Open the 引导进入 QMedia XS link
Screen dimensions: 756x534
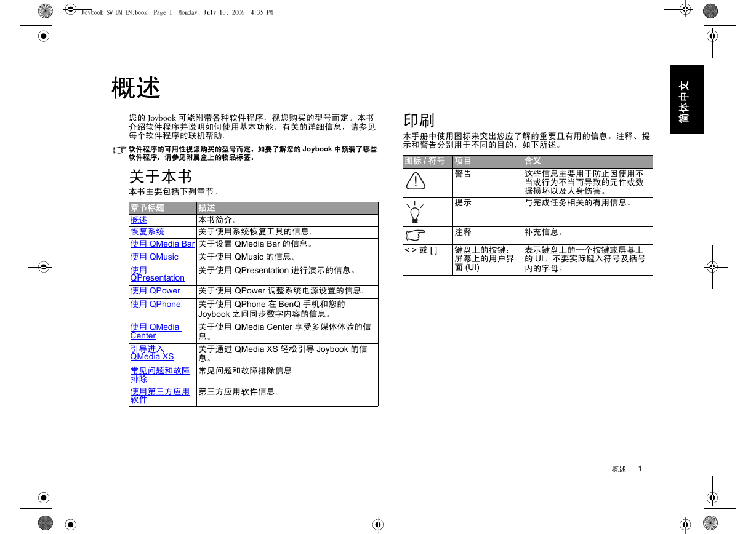pyautogui.click(x=151, y=353)
